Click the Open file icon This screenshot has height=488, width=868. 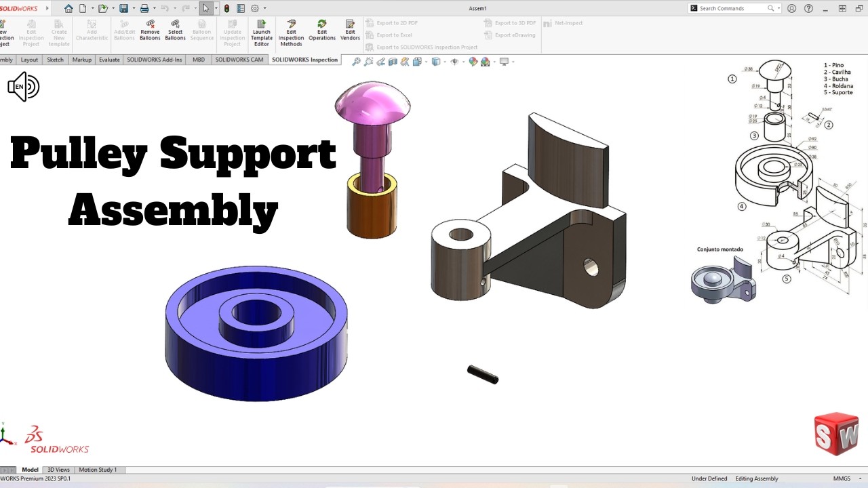[x=102, y=9]
